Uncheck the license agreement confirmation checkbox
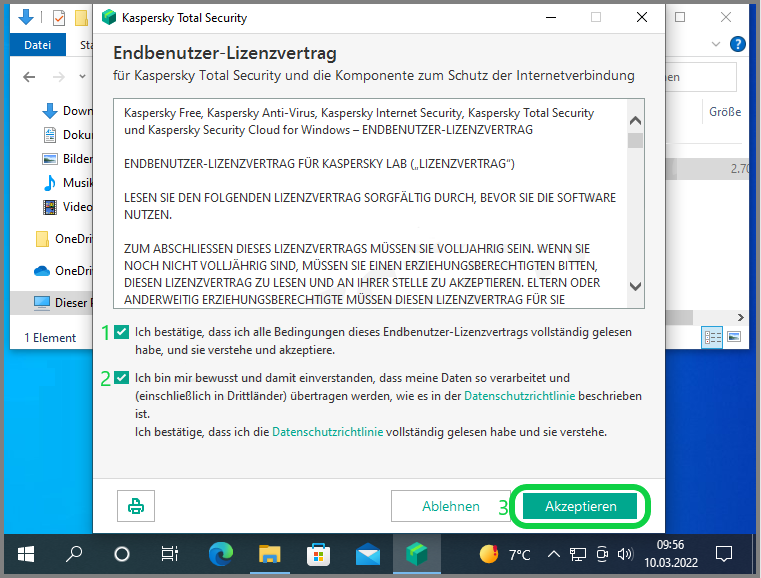 click(x=121, y=332)
